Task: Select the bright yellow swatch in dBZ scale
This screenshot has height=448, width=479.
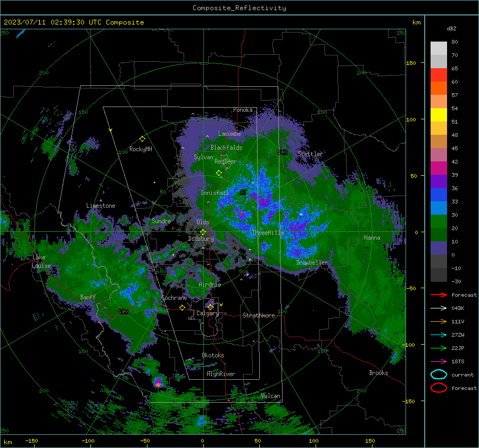Action: coord(439,115)
